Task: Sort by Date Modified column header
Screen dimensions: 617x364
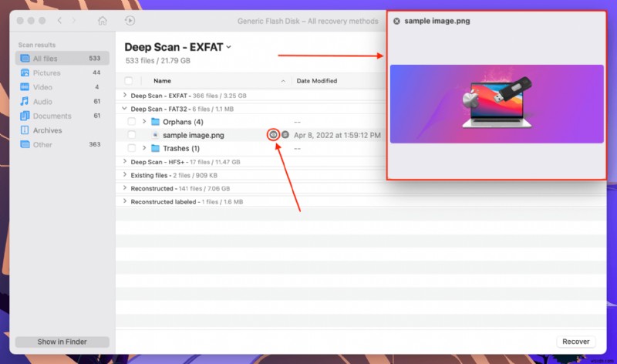Action: (x=317, y=81)
